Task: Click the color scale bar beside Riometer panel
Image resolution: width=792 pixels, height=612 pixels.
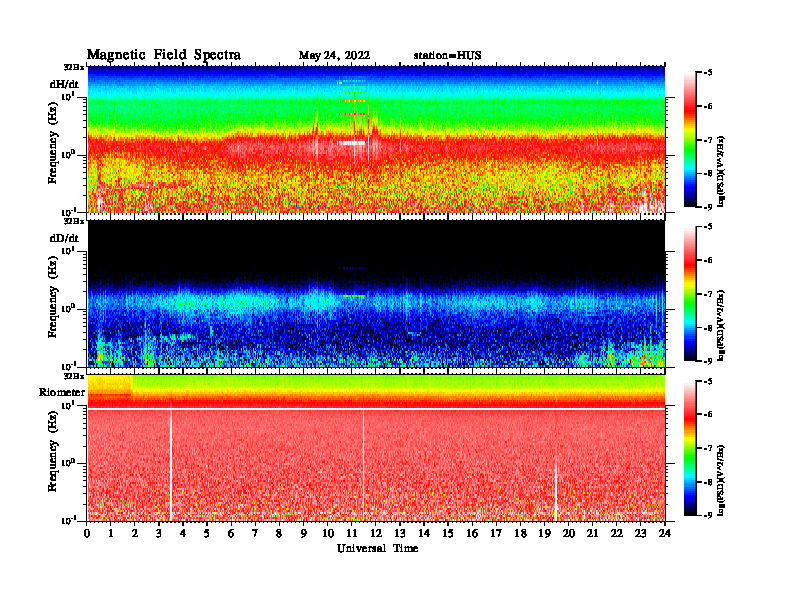Action: coord(690,448)
